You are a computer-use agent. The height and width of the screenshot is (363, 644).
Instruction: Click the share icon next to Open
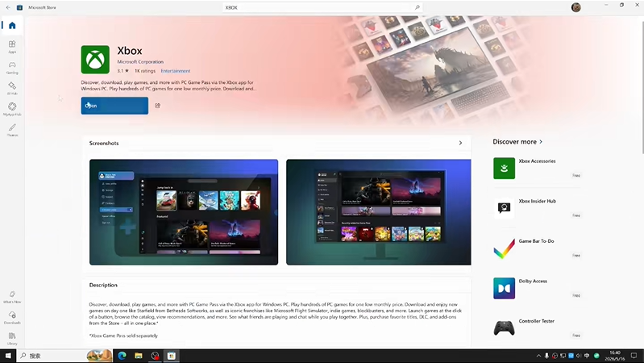(x=157, y=106)
